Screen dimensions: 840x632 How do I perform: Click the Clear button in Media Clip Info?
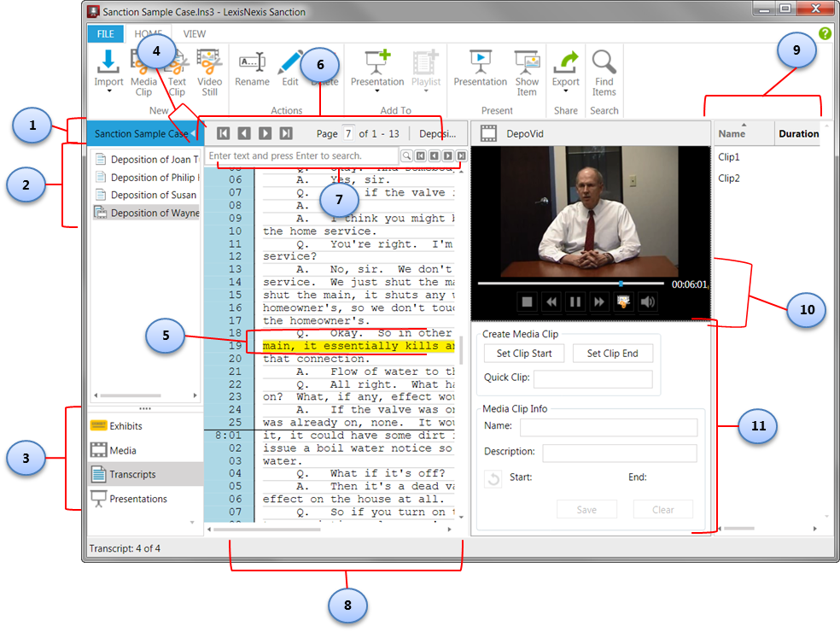coord(662,509)
